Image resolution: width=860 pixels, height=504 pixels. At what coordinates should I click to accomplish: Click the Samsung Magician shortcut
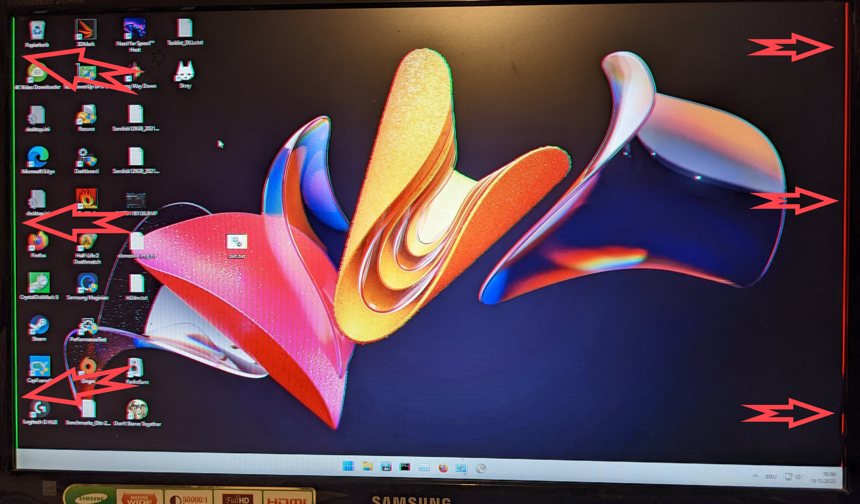point(87,284)
